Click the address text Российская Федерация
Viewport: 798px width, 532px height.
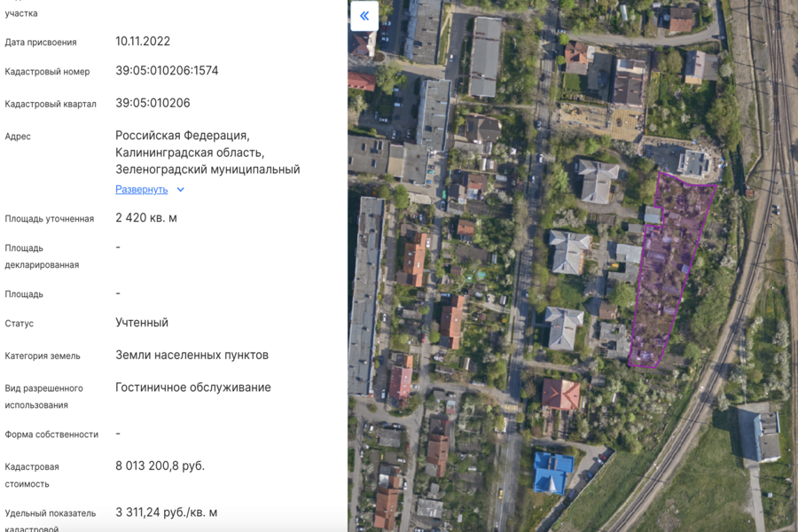(x=182, y=136)
